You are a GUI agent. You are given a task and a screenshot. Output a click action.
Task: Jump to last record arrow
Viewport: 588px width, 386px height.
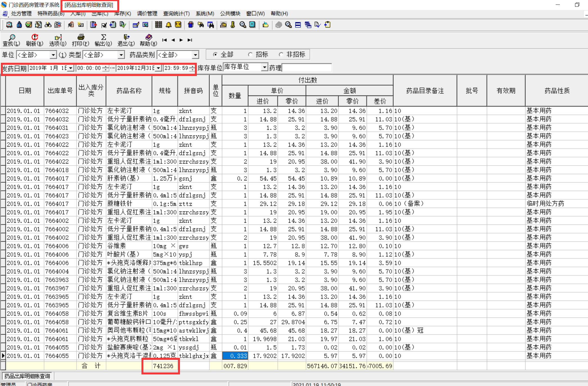pos(190,40)
